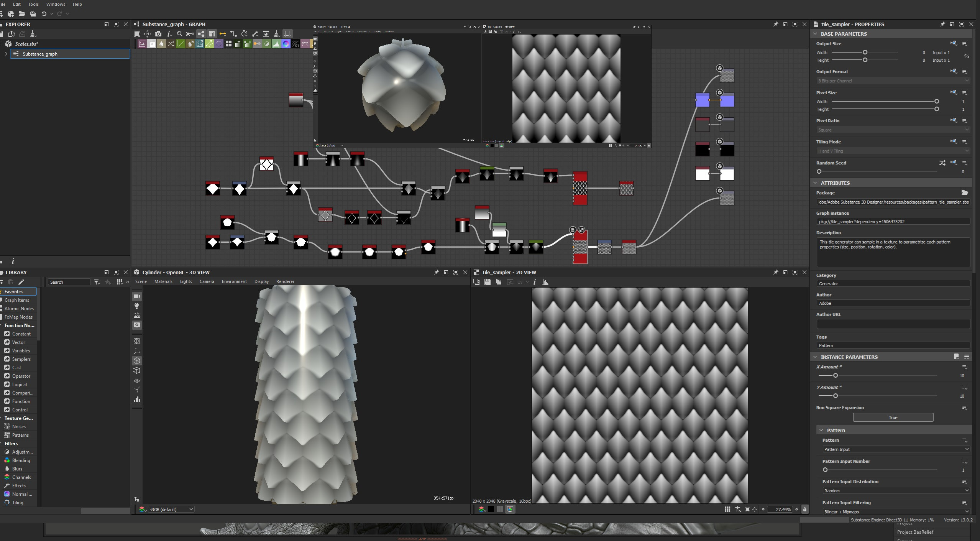Select the camera icon in 3D view sidebar

[137, 296]
